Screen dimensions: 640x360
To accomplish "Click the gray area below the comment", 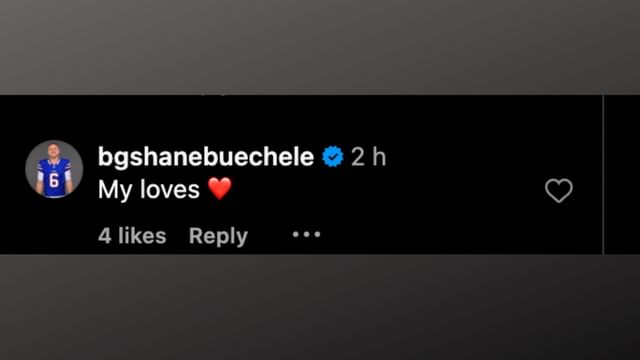I will point(320,307).
